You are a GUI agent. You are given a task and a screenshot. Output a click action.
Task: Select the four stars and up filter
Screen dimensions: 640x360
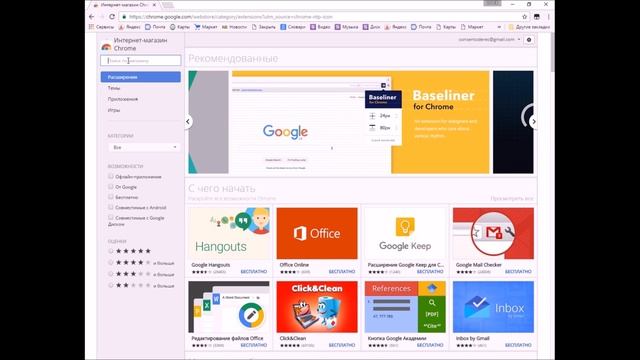tap(111, 262)
